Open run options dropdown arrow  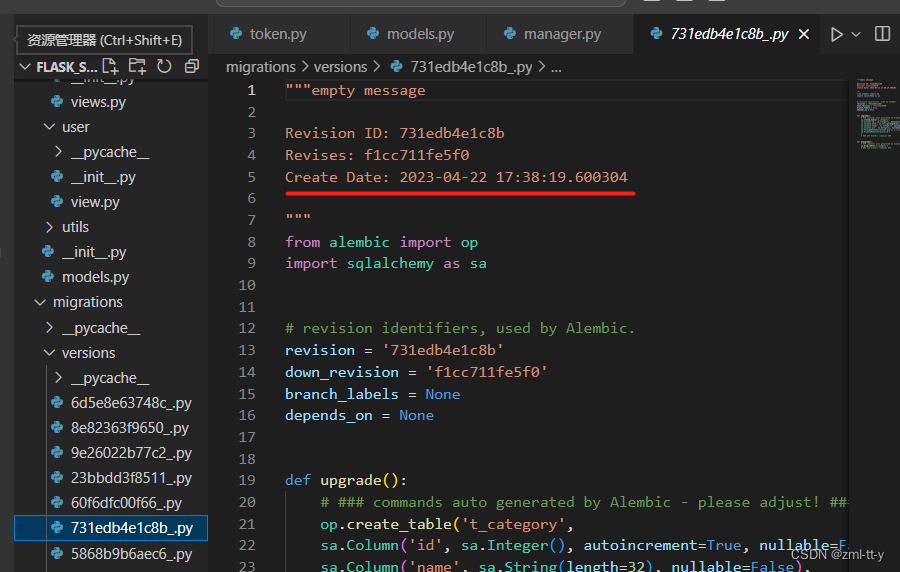(x=856, y=34)
